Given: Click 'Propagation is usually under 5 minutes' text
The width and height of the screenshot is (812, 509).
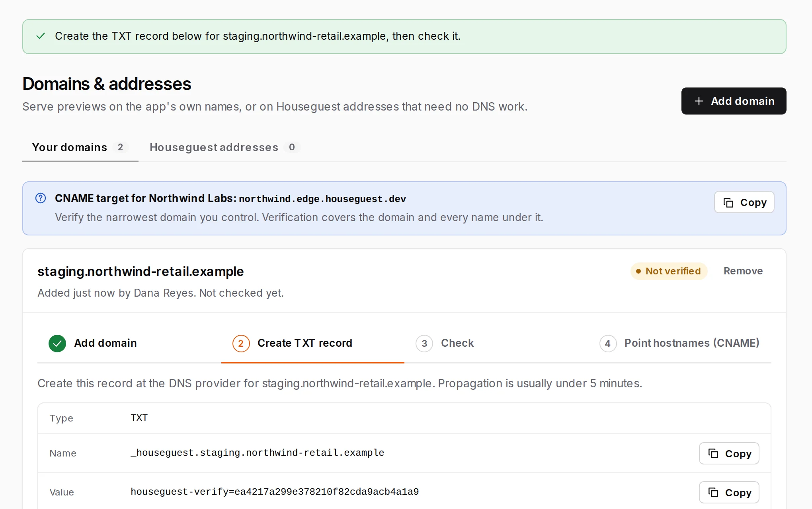Looking at the screenshot, I should 540,383.
